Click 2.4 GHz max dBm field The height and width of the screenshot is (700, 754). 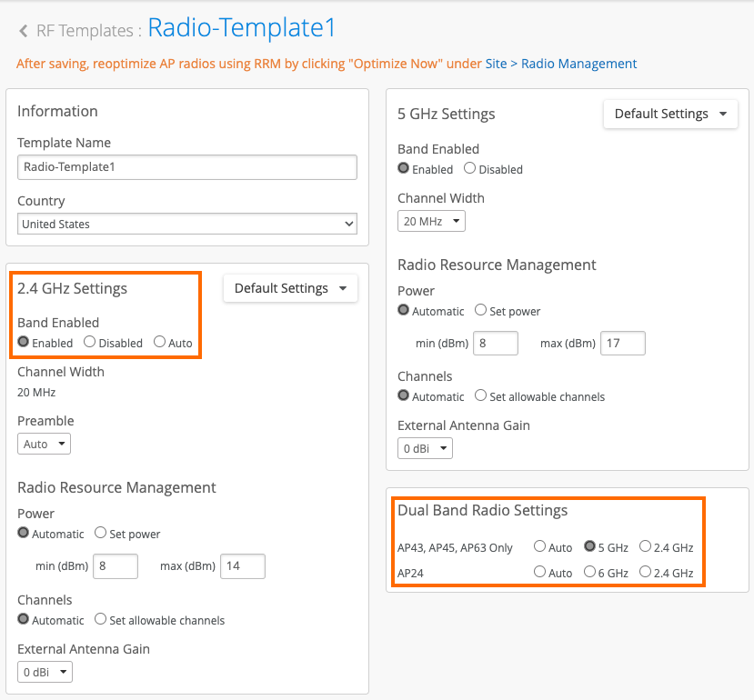[242, 566]
